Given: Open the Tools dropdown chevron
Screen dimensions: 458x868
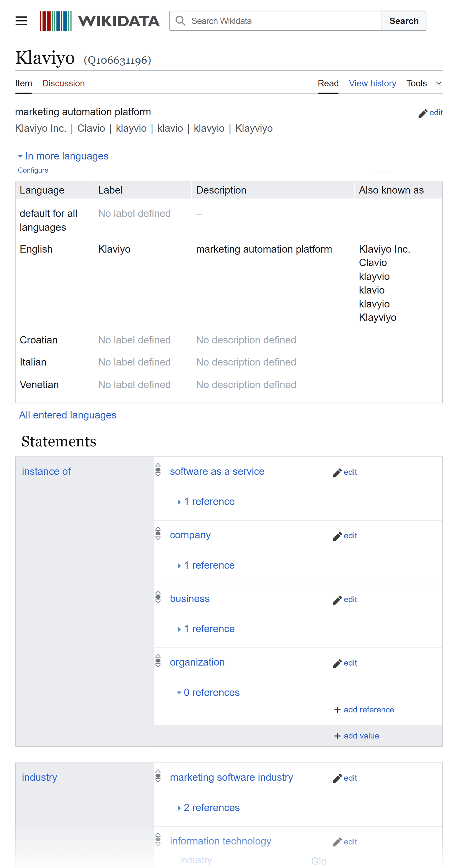Looking at the screenshot, I should click(x=438, y=83).
